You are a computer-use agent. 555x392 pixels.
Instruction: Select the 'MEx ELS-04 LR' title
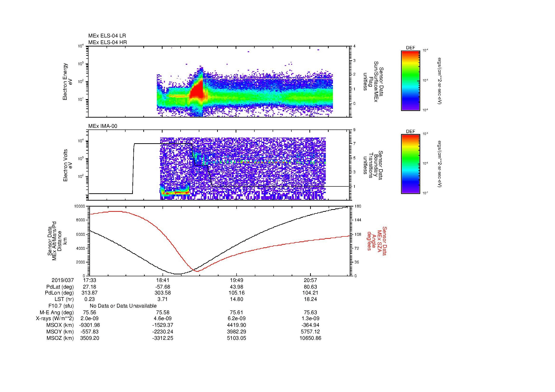point(107,36)
